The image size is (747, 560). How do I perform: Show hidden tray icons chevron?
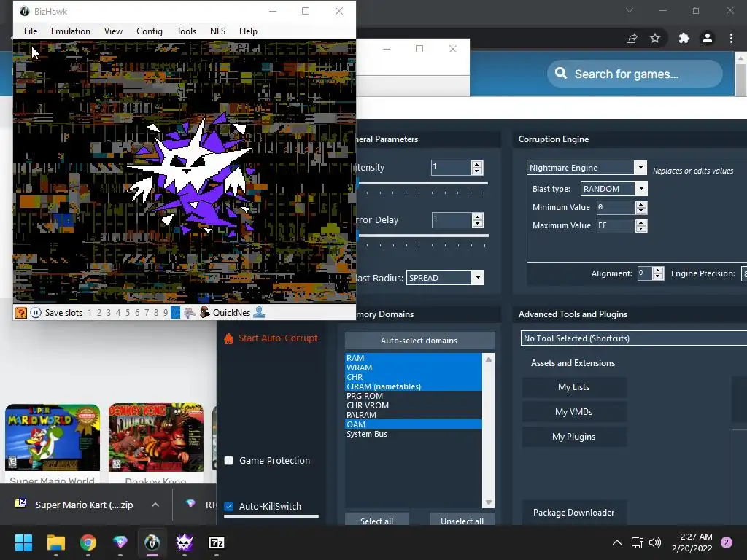click(617, 542)
